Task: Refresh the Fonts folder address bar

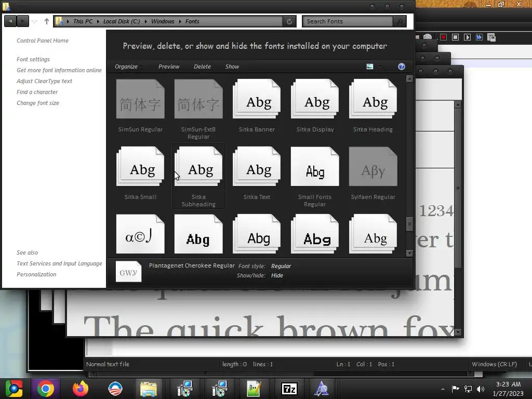Action: pyautogui.click(x=289, y=21)
